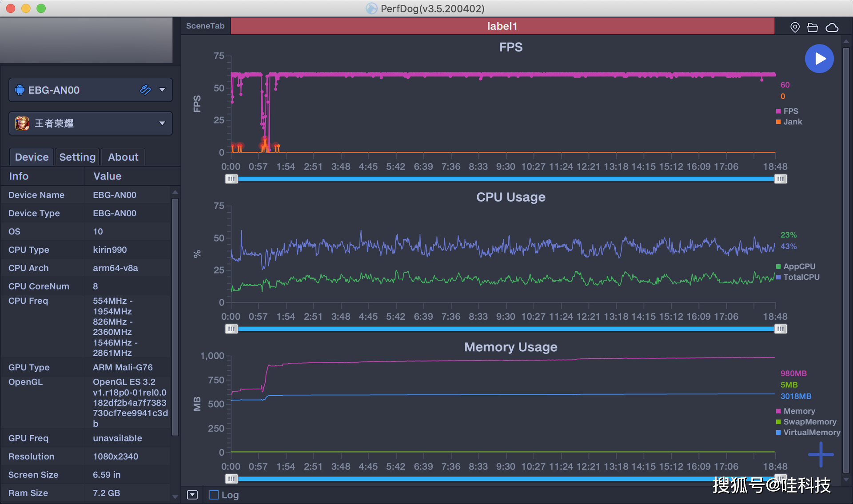Click the location pin marker icon
The width and height of the screenshot is (853, 504).
click(795, 28)
